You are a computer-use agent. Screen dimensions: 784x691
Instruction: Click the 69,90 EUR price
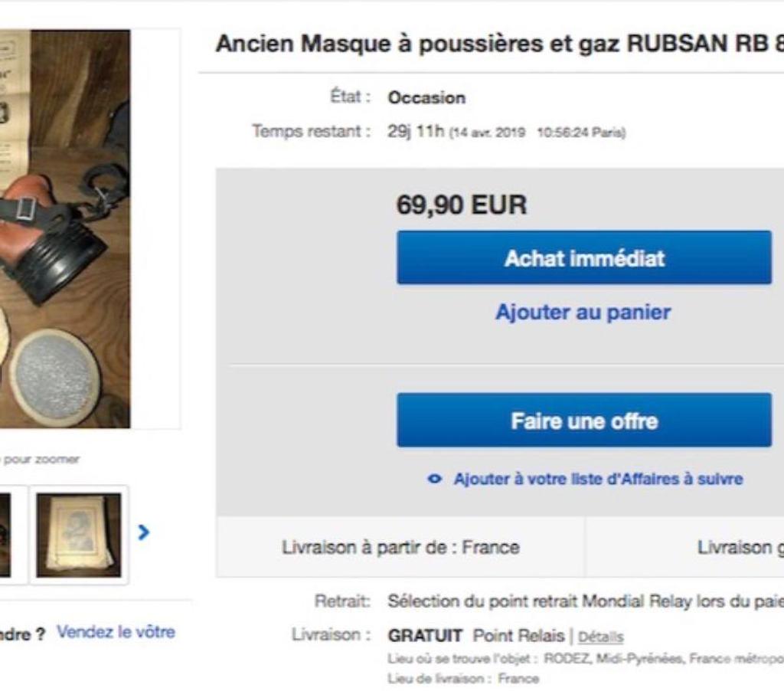462,205
